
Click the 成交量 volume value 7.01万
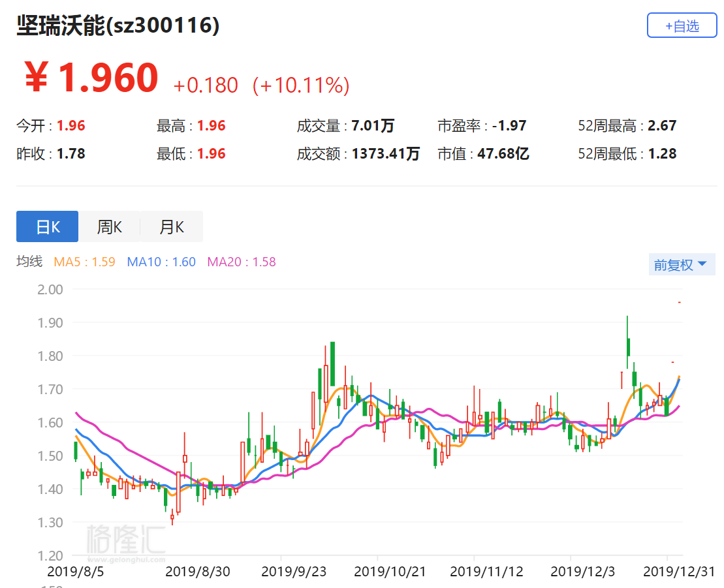(x=373, y=125)
